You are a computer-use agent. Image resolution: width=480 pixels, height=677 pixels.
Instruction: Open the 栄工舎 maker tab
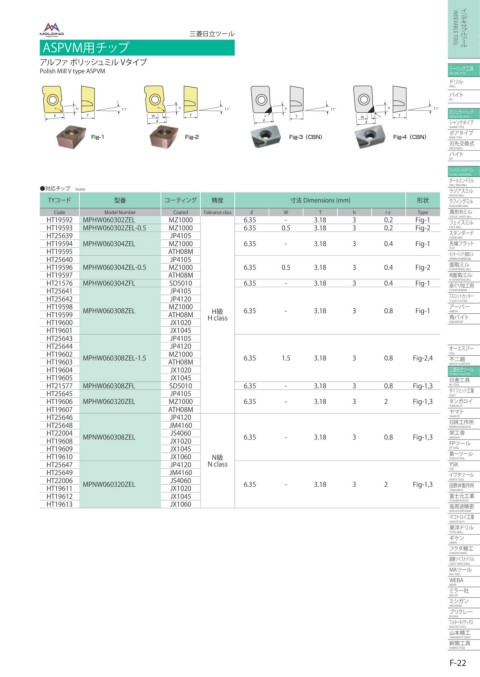(464, 433)
